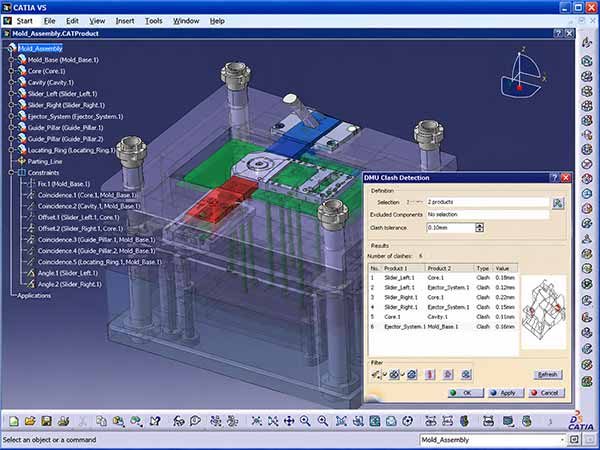Open the Insert menu
600x450 pixels.
coord(125,21)
